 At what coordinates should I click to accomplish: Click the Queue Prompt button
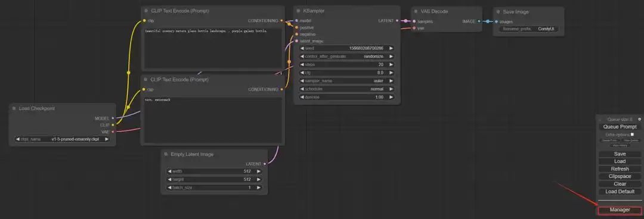tap(620, 127)
